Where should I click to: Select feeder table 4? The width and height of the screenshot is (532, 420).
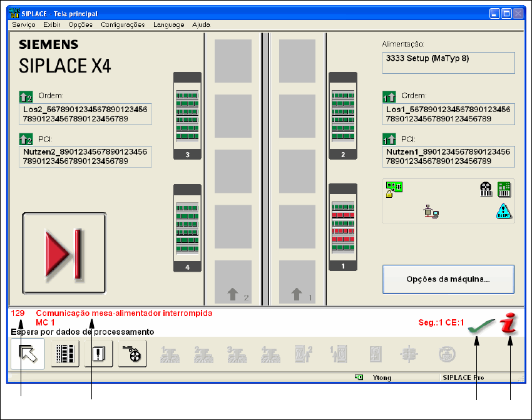[187, 228]
